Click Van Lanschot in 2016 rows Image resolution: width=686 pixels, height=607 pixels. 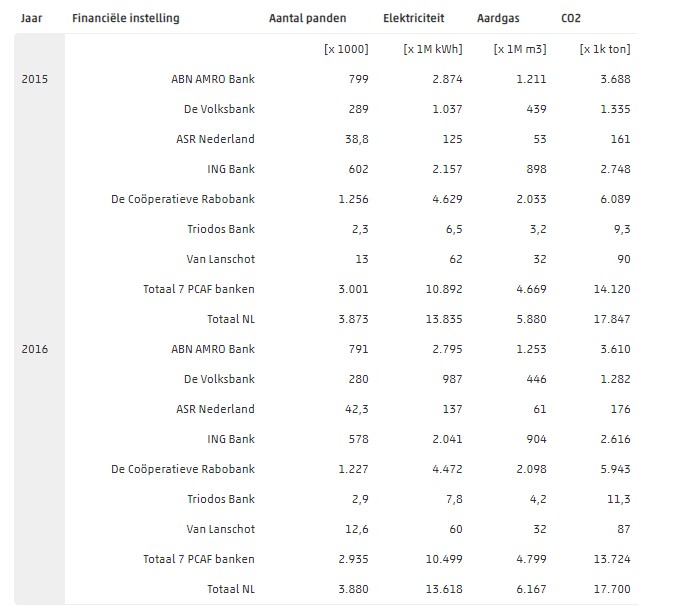(221, 529)
